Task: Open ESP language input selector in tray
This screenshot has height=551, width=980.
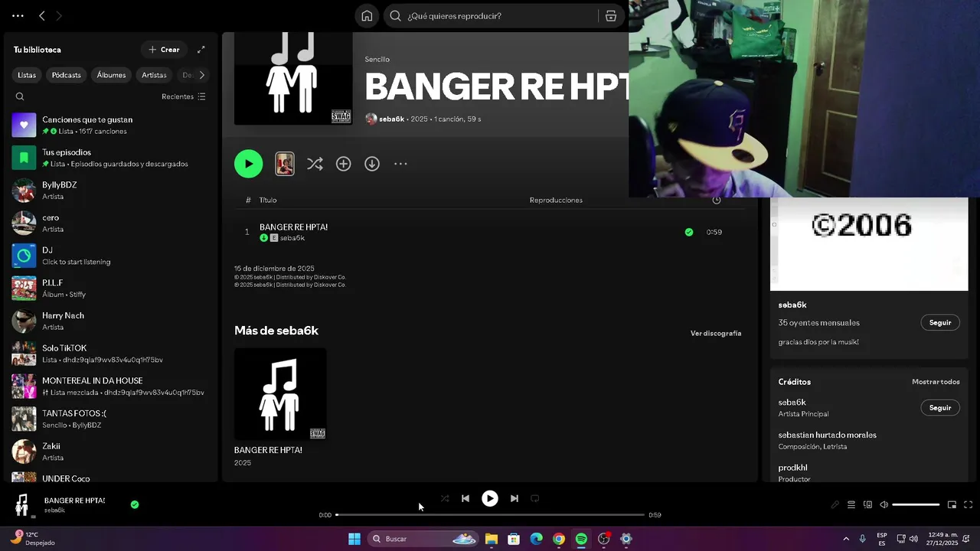Action: coord(882,539)
